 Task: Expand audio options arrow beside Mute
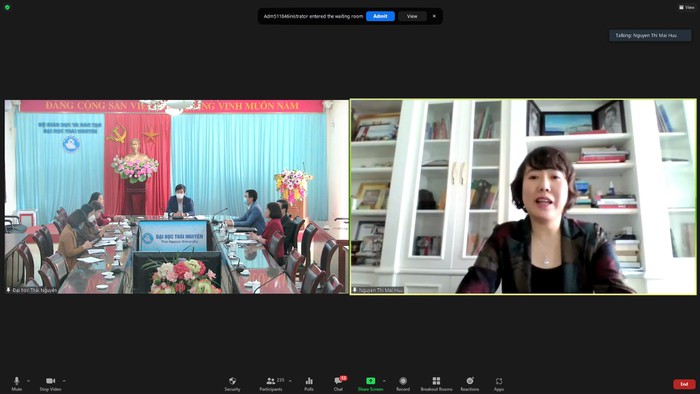tap(29, 381)
